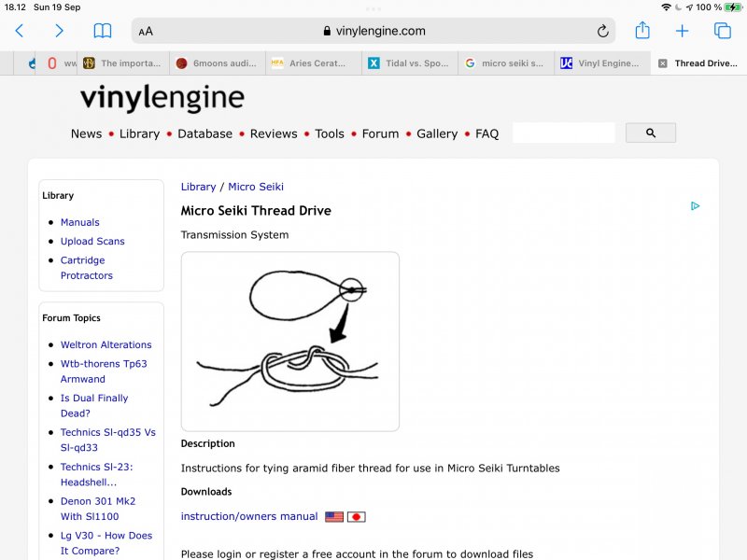Tap the battery indicator in status bar
This screenshot has width=747, height=560.
(x=732, y=7)
